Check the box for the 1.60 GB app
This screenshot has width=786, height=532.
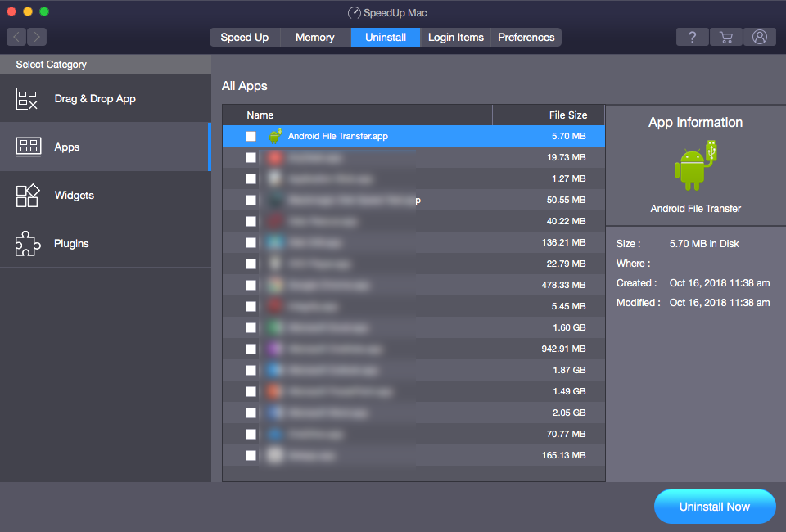(x=251, y=327)
